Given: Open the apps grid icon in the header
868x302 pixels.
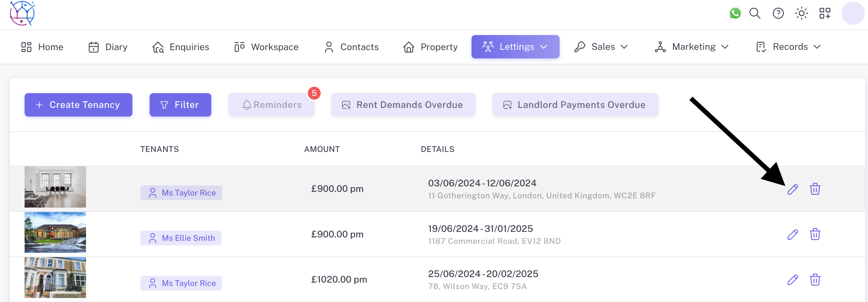Looking at the screenshot, I should 825,14.
